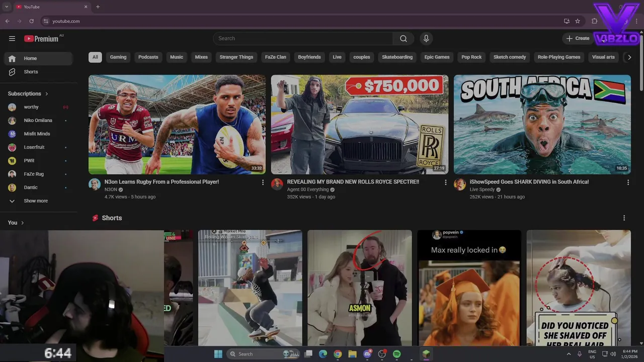
Task: Open iShowSpeed shark diving video thumbnail
Action: (542, 125)
